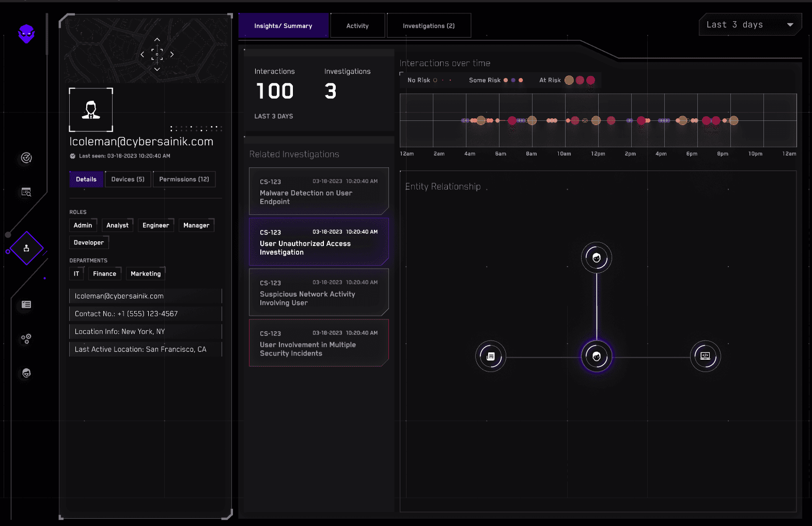
Task: Click the news list sidebar icon
Action: pyautogui.click(x=26, y=305)
